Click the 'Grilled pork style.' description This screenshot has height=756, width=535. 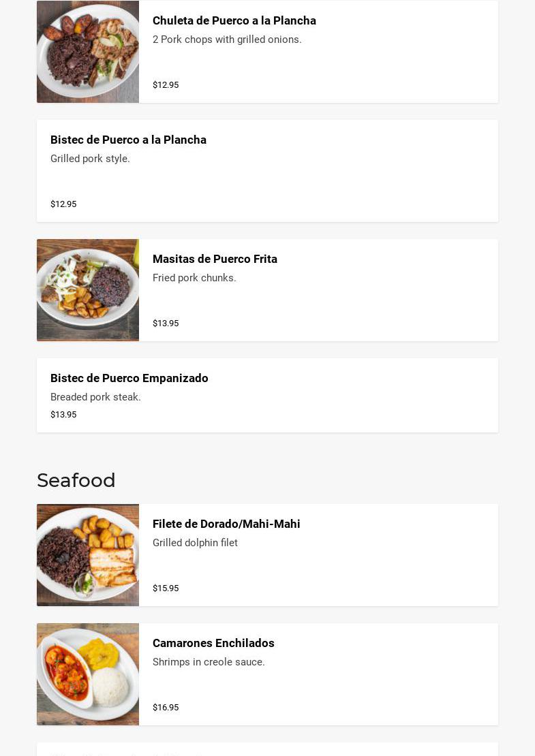[90, 159]
